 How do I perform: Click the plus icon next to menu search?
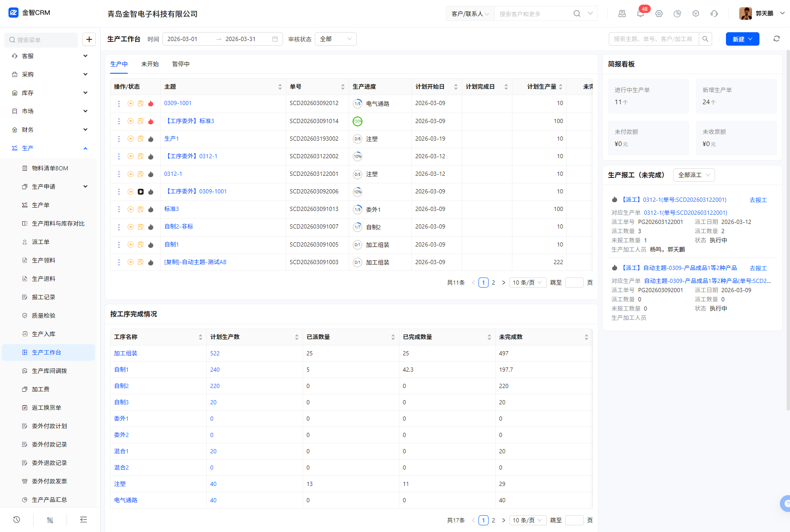click(89, 40)
